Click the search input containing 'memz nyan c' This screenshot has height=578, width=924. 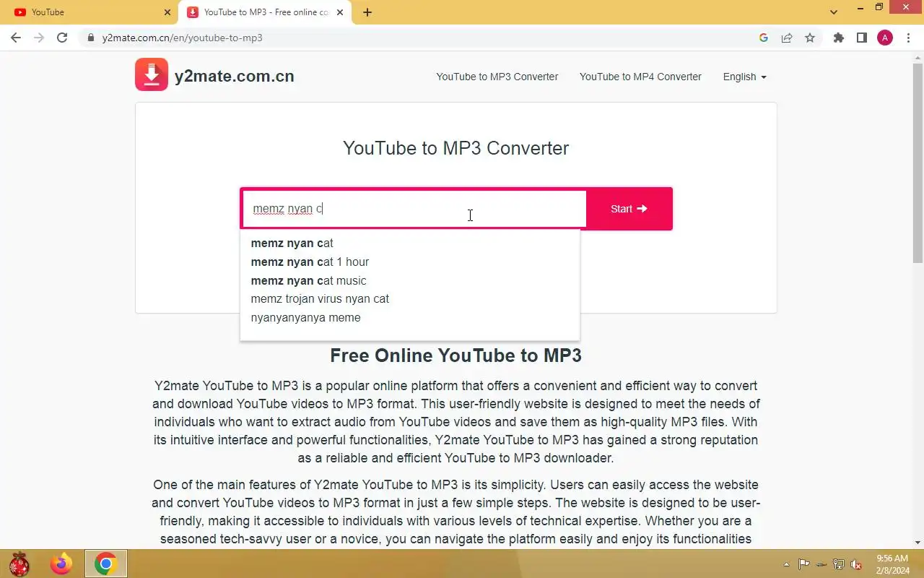(414, 209)
